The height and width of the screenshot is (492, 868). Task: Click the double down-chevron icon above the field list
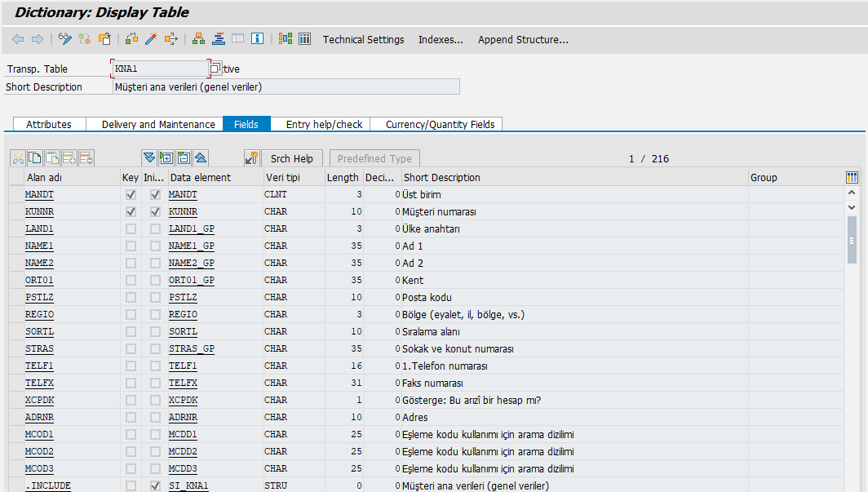pos(149,157)
